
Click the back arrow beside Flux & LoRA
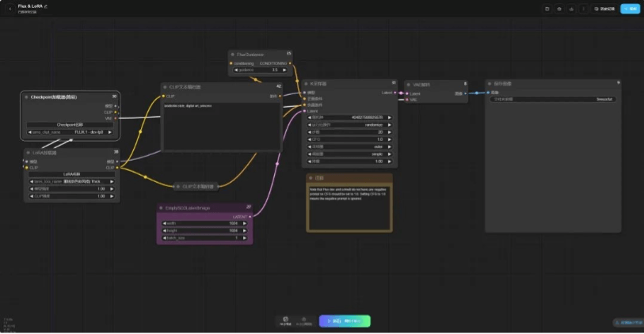pyautogui.click(x=10, y=9)
